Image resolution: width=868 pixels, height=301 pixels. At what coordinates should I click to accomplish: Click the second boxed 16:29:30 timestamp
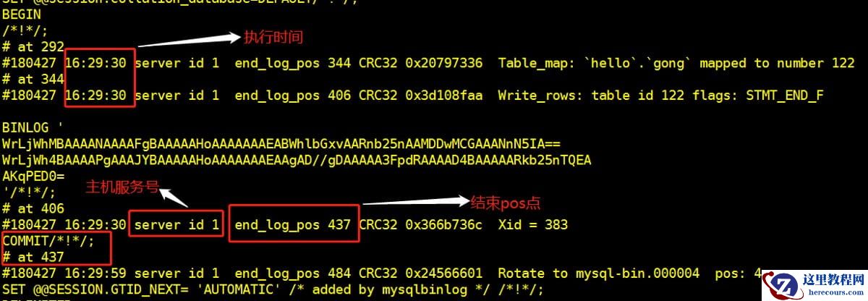pos(96,95)
